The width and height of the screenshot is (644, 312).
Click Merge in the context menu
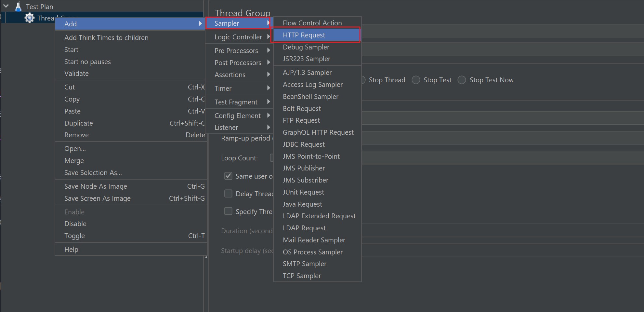131,160
